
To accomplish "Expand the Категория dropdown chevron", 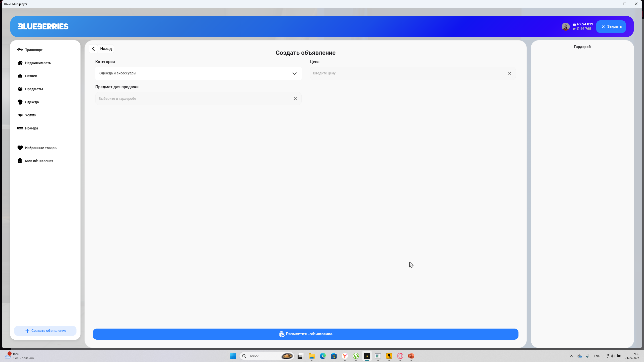I will [x=294, y=73].
